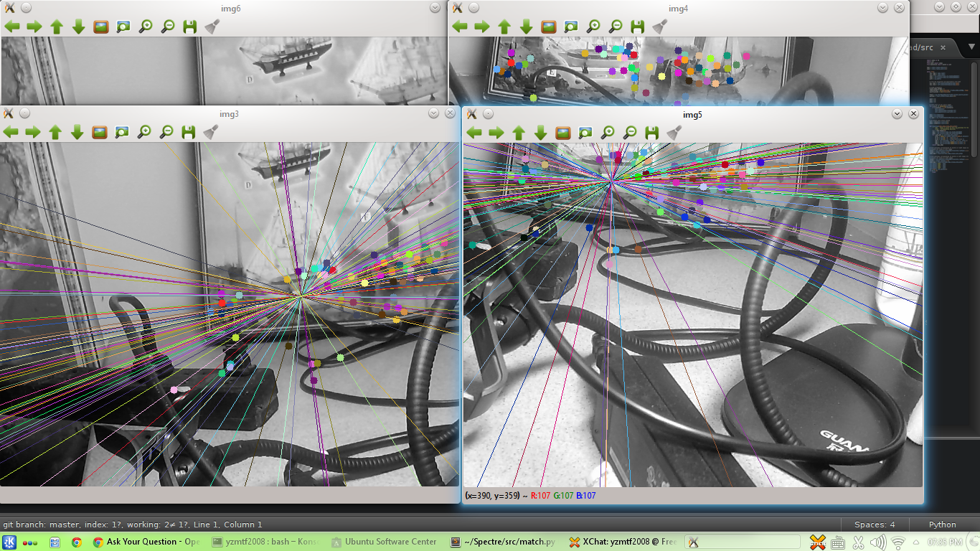This screenshot has width=980, height=551.
Task: Open the img3 properties brush tool
Action: (x=211, y=132)
